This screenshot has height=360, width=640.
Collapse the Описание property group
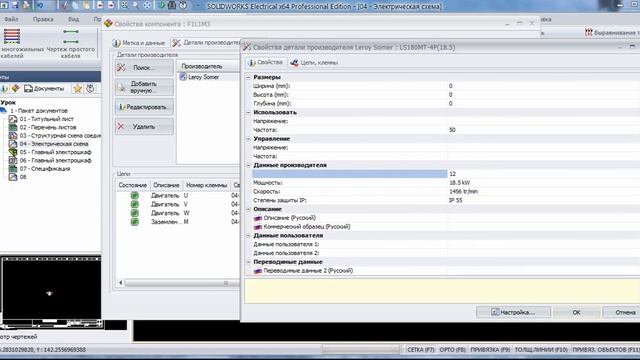(248, 209)
